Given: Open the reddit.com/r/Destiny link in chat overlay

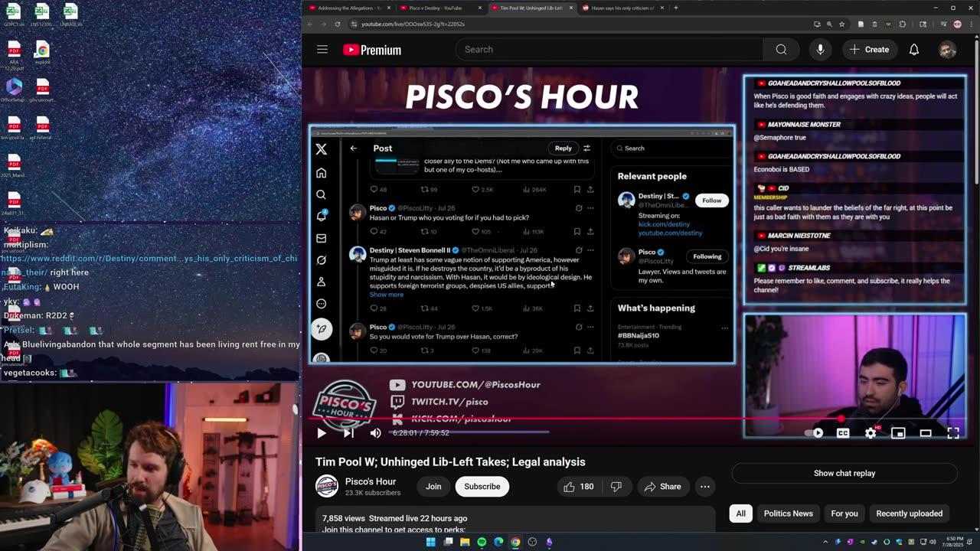Looking at the screenshot, I should [x=149, y=266].
